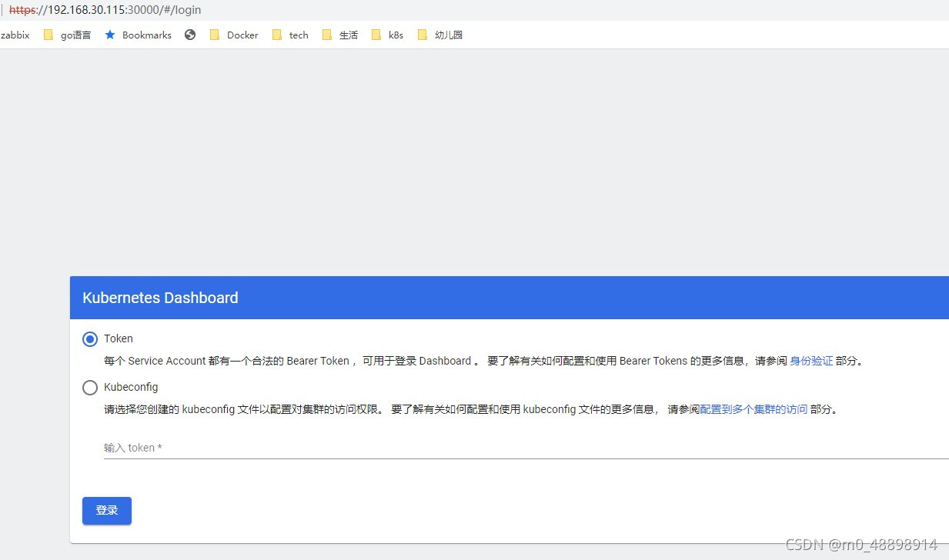Open the Docker bookmark folder
Image resolution: width=949 pixels, height=560 pixels.
234,35
